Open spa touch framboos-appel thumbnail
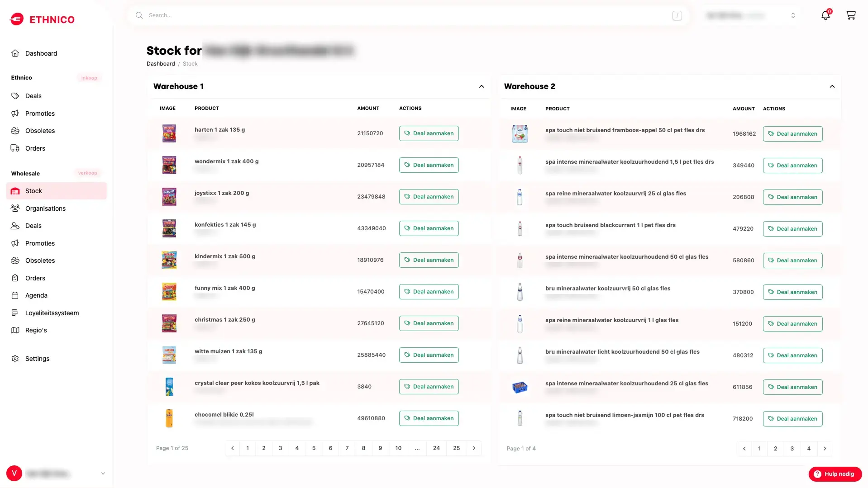 520,134
